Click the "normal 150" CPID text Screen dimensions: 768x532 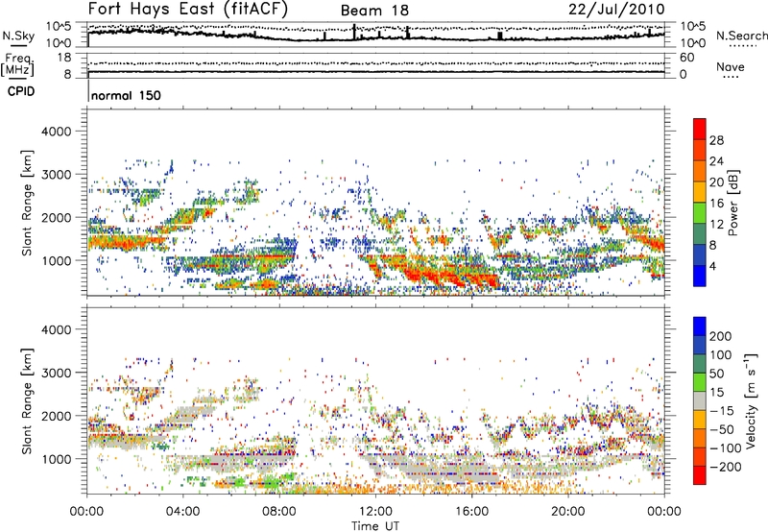[x=126, y=95]
